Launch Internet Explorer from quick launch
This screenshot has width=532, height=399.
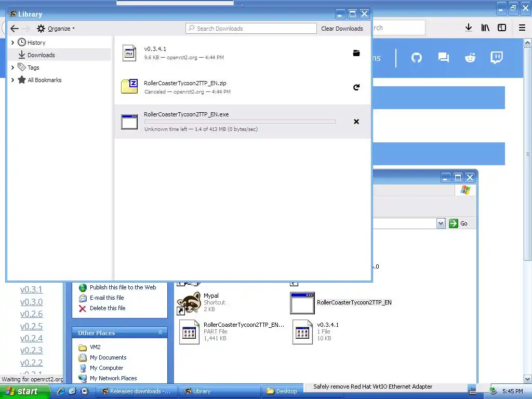tap(61, 391)
